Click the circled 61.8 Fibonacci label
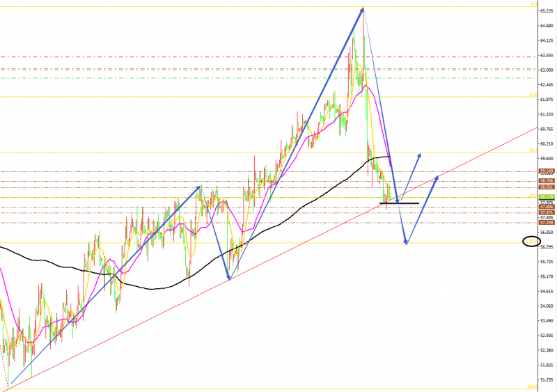557x392 pixels. 533,241
